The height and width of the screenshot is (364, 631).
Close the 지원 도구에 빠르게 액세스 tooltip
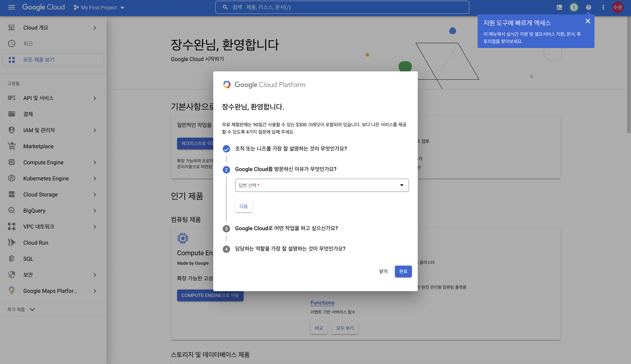pyautogui.click(x=588, y=21)
